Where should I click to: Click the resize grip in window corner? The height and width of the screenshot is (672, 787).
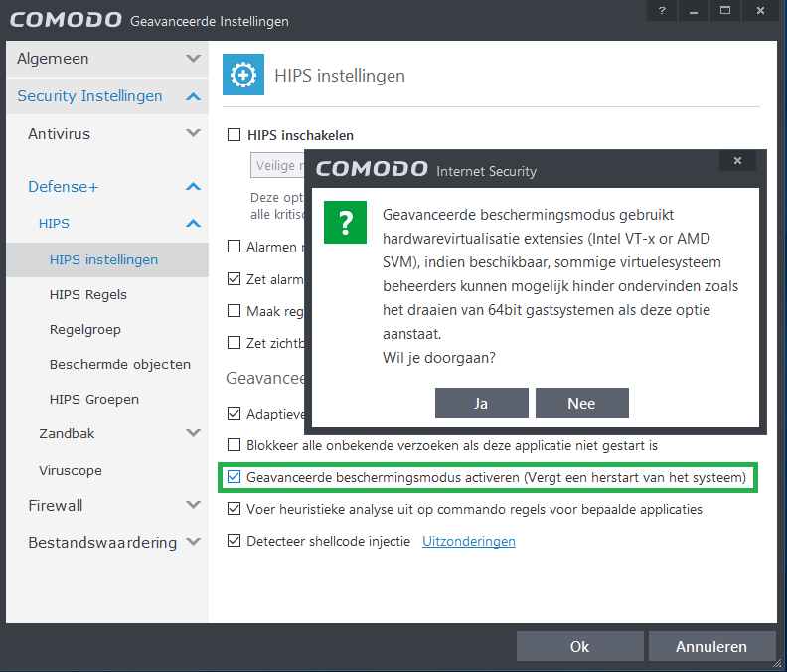click(x=777, y=663)
